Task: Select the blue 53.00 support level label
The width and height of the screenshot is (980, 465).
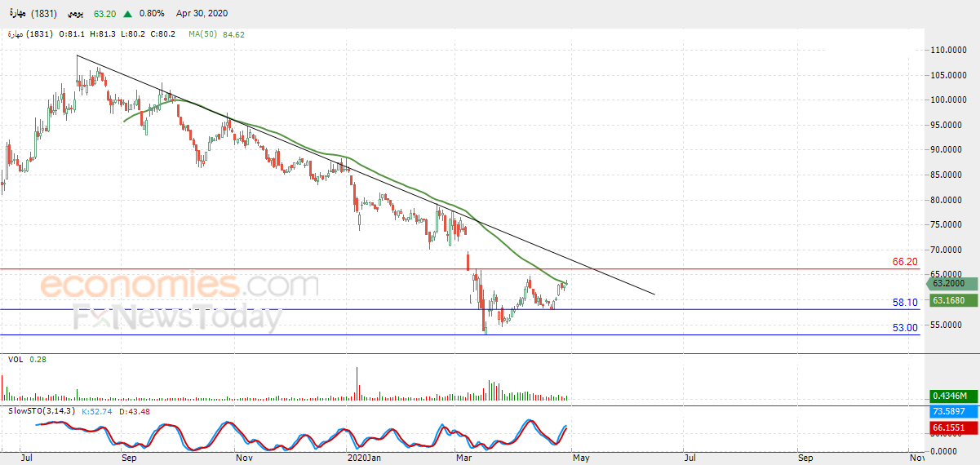Action: pos(906,328)
